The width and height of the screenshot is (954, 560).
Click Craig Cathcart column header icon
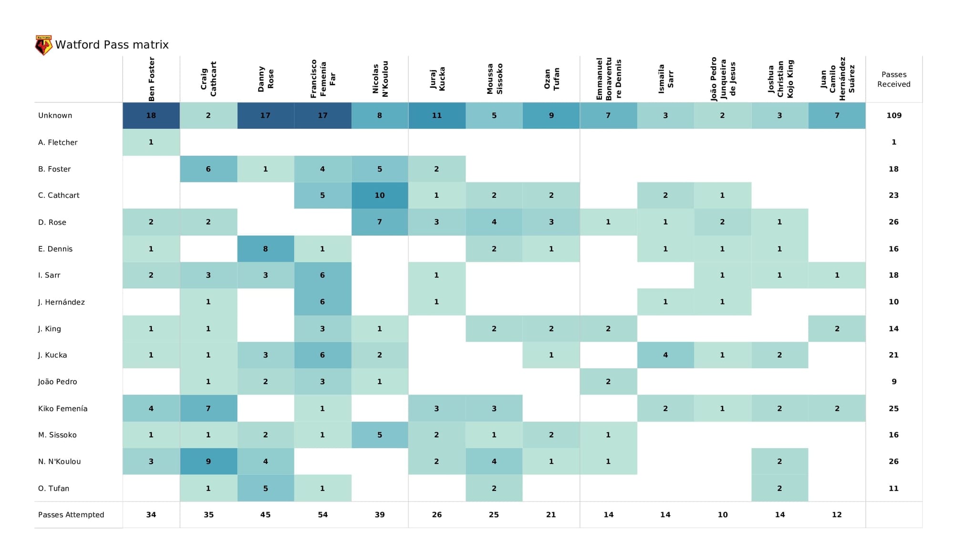pos(205,80)
